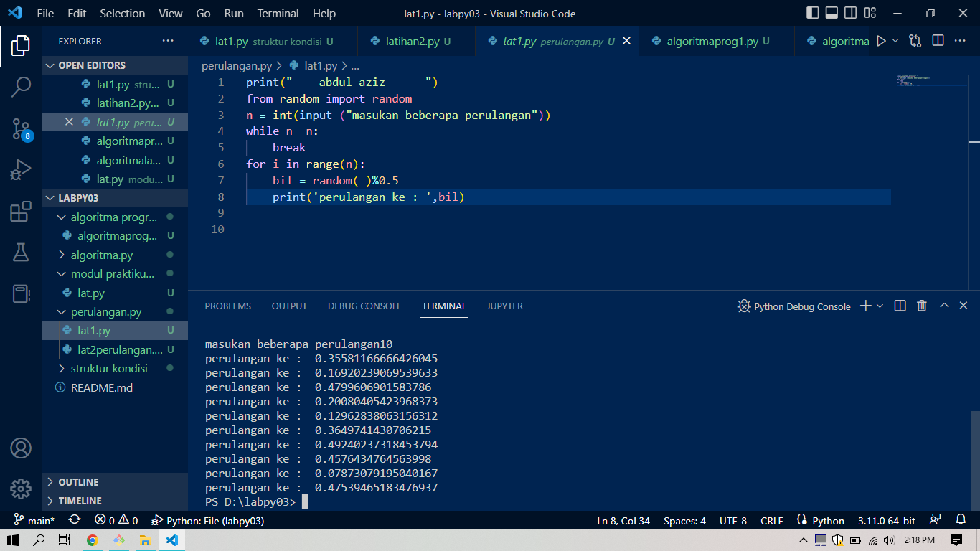Click the Run Python File play button
980x551 pixels.
(882, 41)
